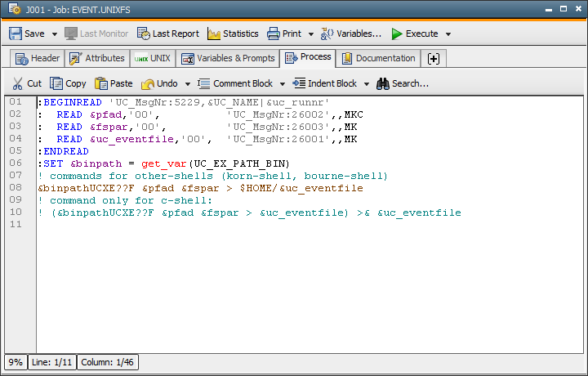Copy selected script text
Viewport: 588px width, 376px height.
(x=68, y=83)
